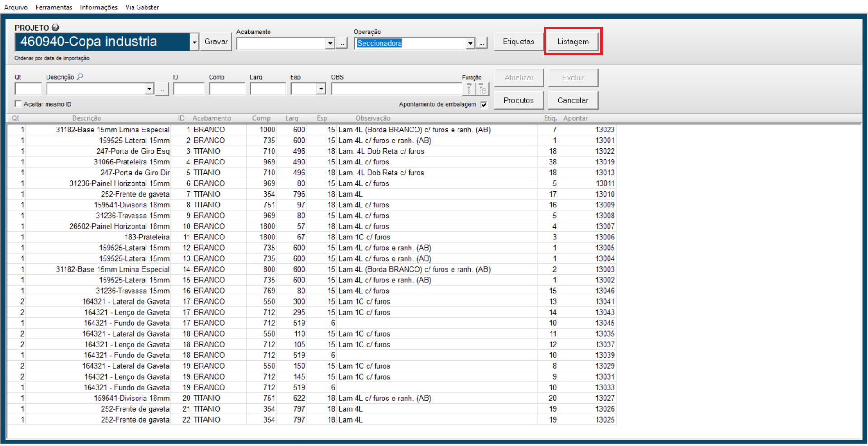
Task: Click the search magnifier beside Descrição
Action: click(x=80, y=76)
